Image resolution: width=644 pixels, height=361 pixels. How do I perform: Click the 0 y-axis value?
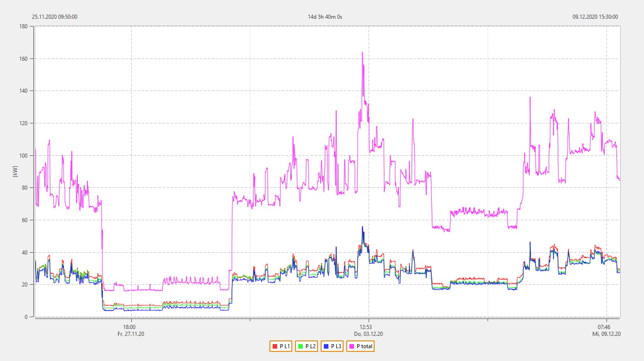click(27, 317)
